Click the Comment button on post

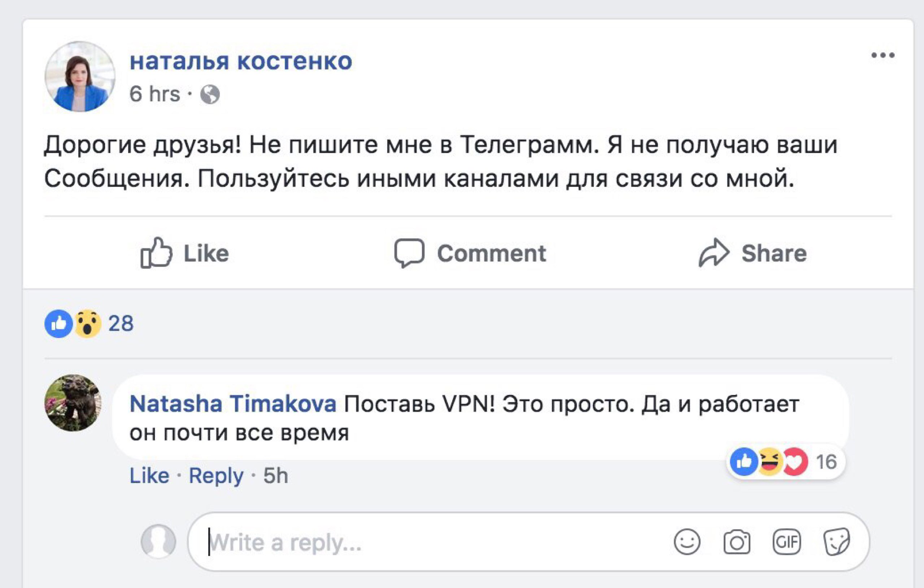pyautogui.click(x=470, y=253)
